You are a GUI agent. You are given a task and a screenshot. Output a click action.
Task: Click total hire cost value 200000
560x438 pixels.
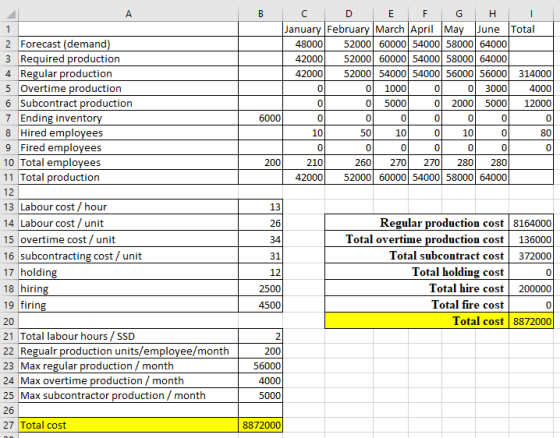tap(531, 288)
